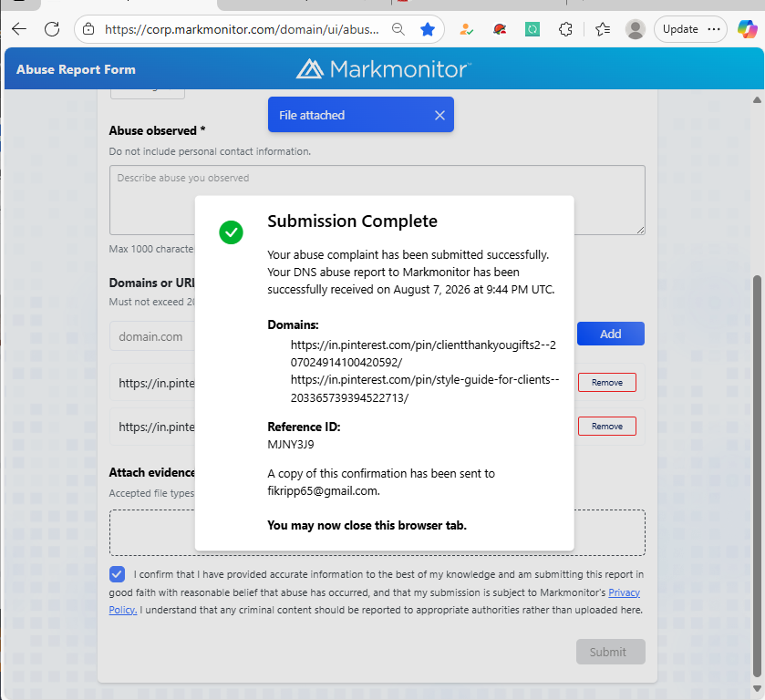The image size is (765, 700).
Task: Open the orange person checkmark extension
Action: [467, 29]
